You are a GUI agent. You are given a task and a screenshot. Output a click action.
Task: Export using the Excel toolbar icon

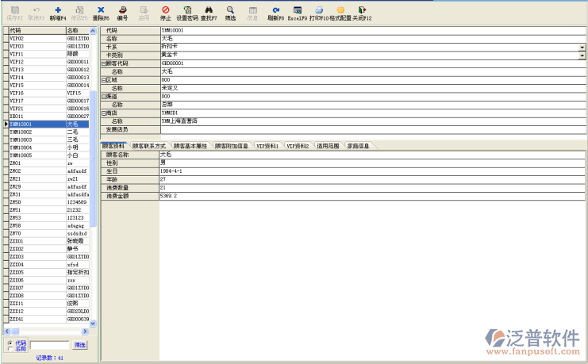click(x=297, y=10)
